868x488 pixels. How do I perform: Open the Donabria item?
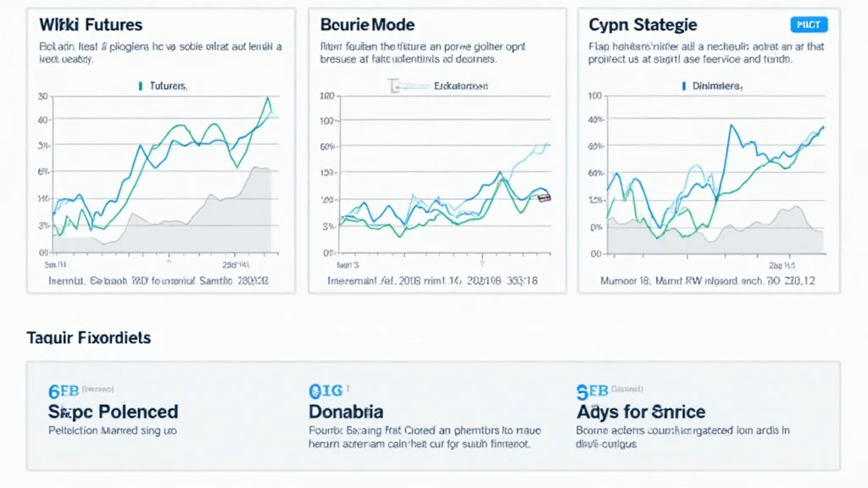[x=346, y=412]
